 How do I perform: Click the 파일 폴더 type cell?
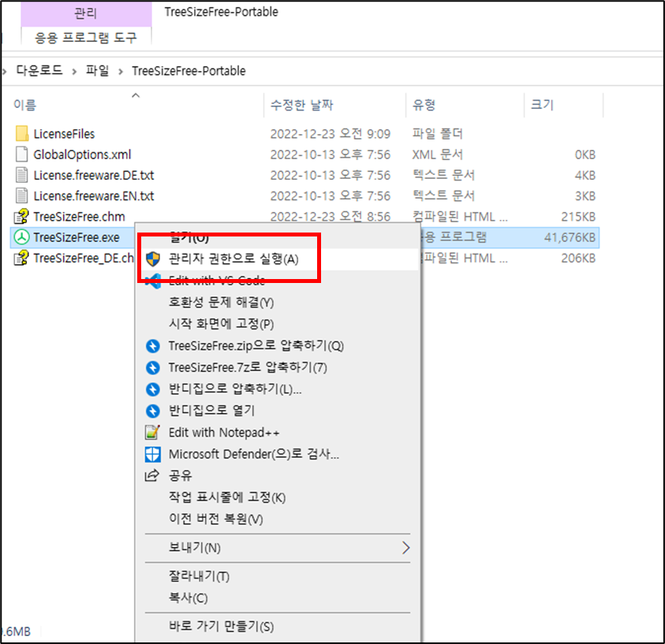pos(438,134)
